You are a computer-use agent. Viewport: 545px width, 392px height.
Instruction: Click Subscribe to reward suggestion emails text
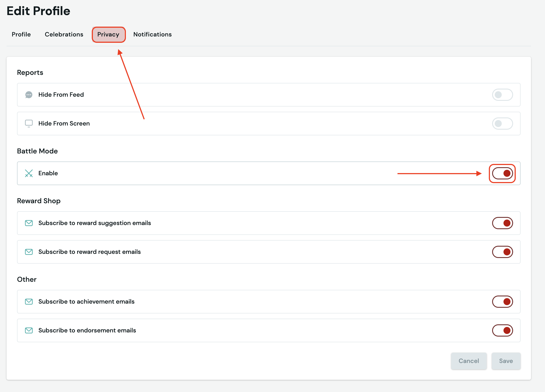pos(95,223)
